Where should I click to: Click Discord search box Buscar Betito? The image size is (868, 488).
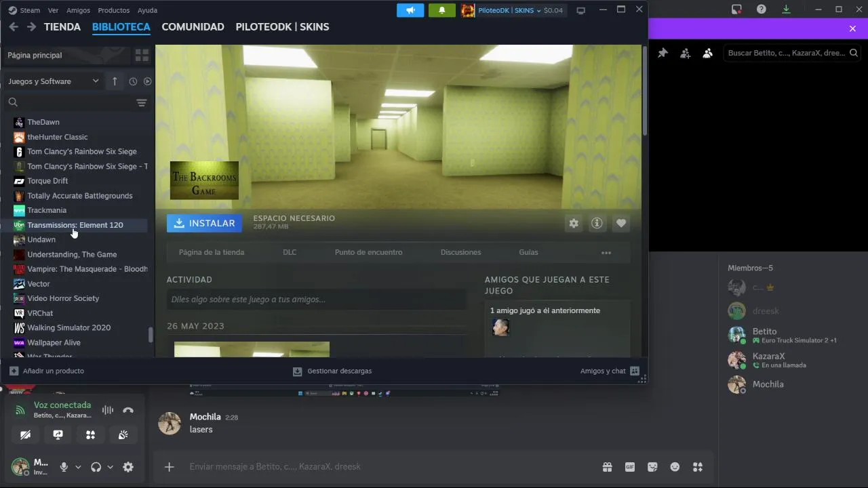point(792,53)
